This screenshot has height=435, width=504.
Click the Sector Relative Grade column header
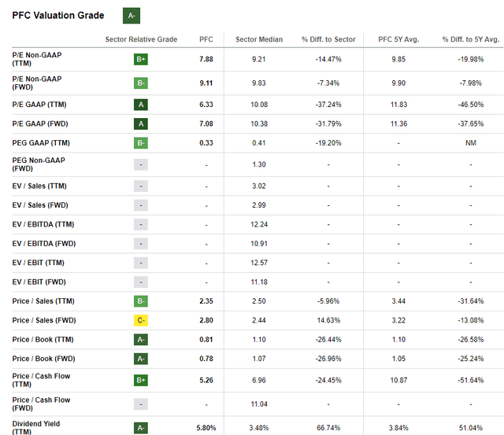pos(141,39)
